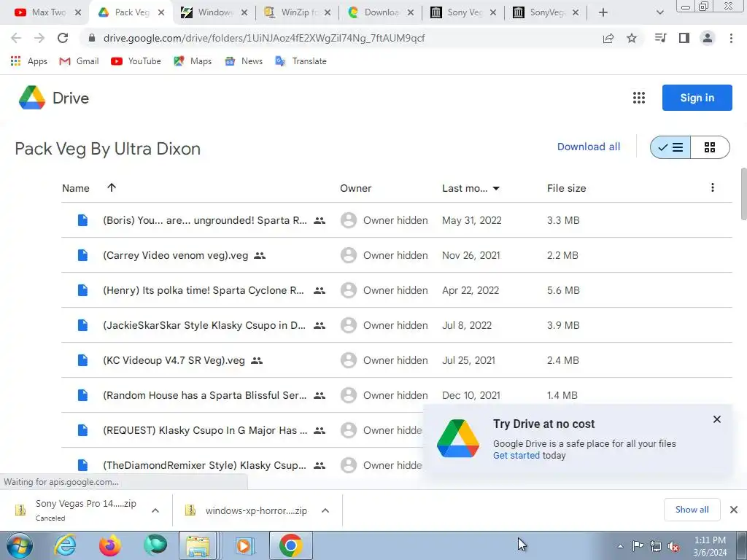Viewport: 747px width, 560px height.
Task: Open Chrome's three-dot menu
Action: 731,38
